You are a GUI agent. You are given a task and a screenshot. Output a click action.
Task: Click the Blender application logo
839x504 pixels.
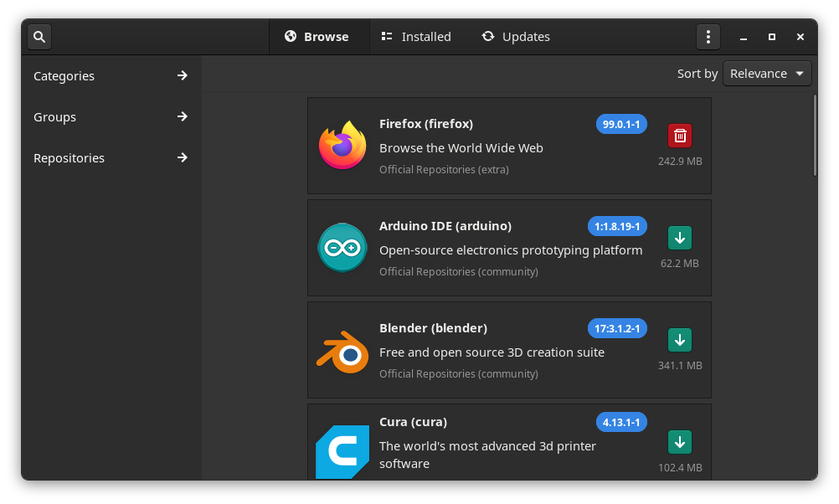pos(342,350)
